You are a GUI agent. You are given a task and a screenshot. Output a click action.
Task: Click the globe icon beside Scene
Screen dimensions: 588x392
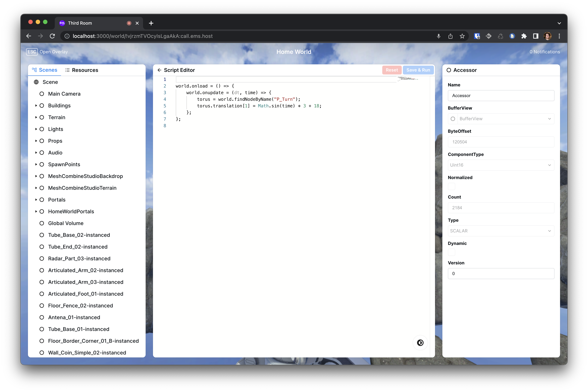click(36, 82)
